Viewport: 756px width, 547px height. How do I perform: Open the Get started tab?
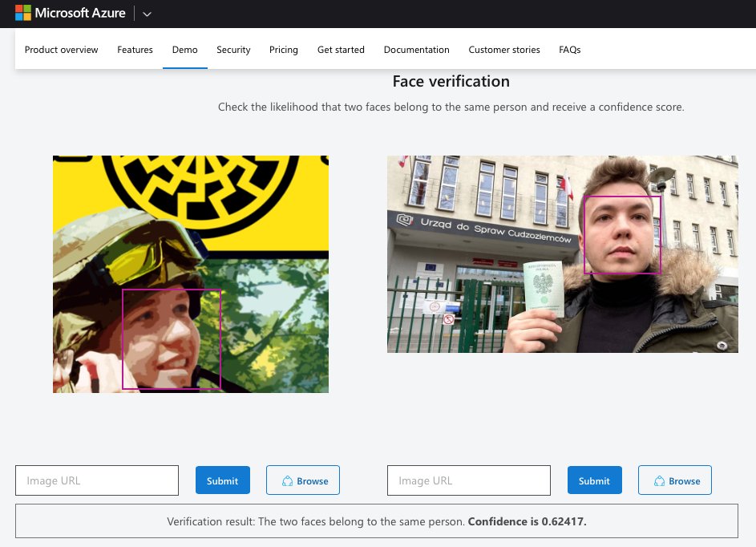341,50
